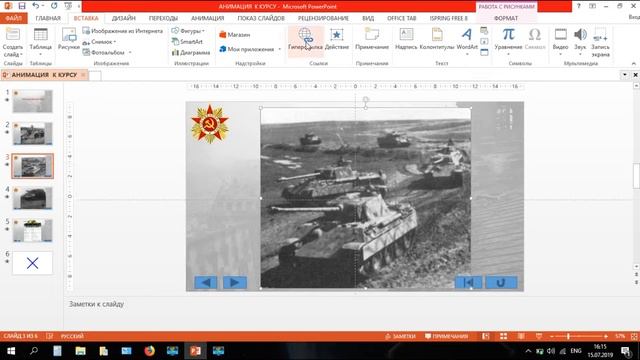Insert SmartArt graphic

pyautogui.click(x=187, y=42)
